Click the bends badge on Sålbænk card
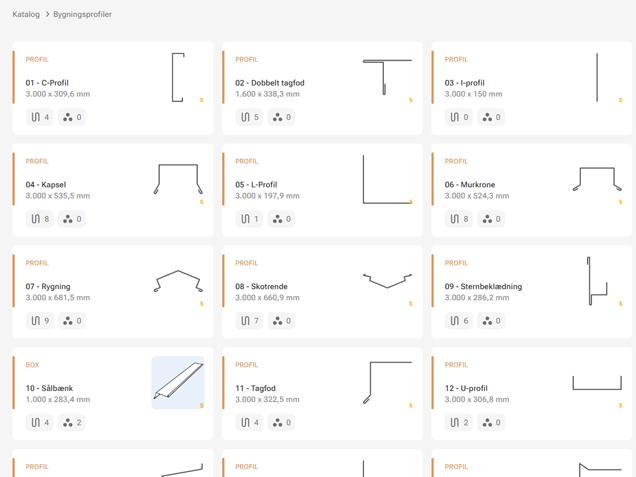The height and width of the screenshot is (477, 636). click(40, 423)
